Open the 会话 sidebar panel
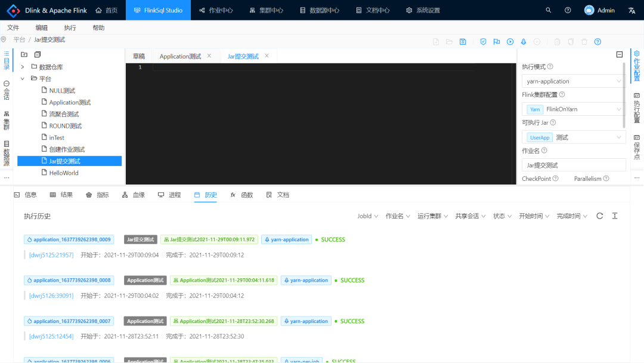 click(x=7, y=90)
